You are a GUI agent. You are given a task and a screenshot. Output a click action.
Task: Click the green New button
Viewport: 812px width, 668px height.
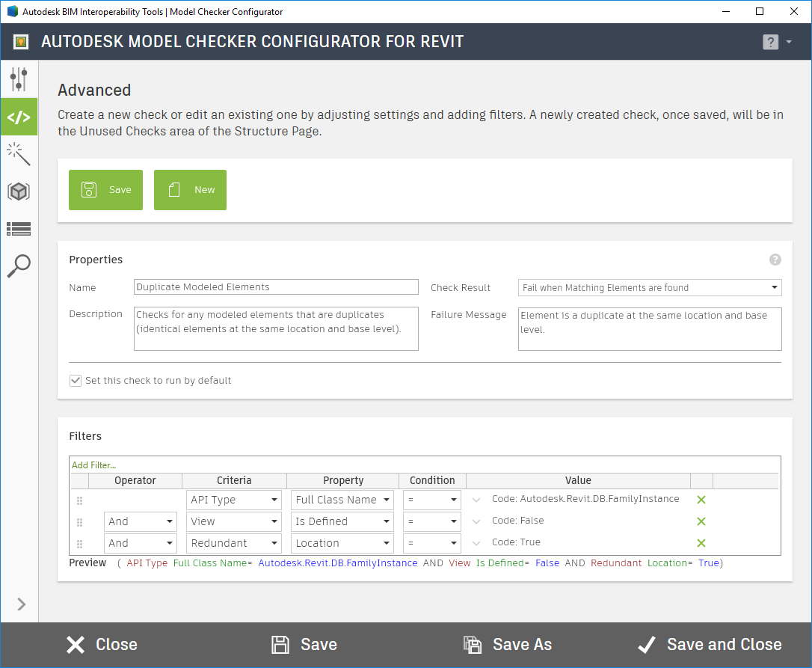click(190, 190)
